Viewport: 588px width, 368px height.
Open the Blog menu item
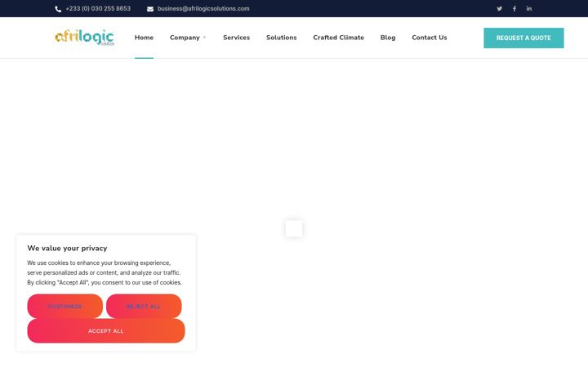coord(388,38)
